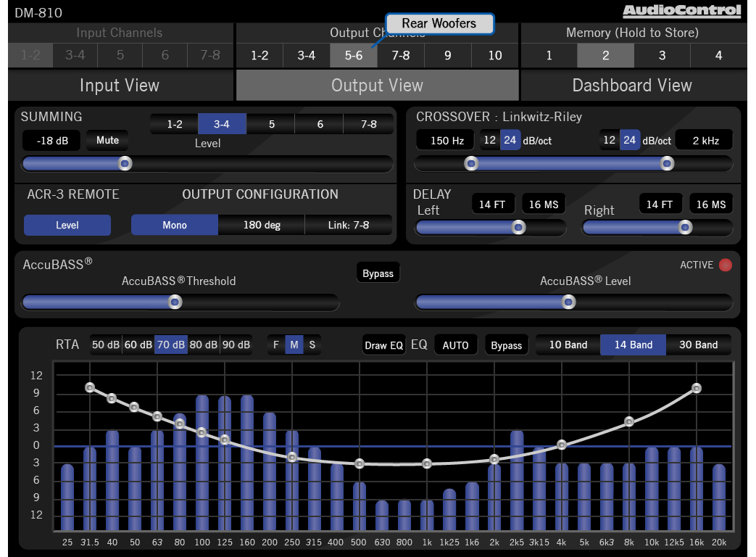Mute the summing input

click(107, 141)
